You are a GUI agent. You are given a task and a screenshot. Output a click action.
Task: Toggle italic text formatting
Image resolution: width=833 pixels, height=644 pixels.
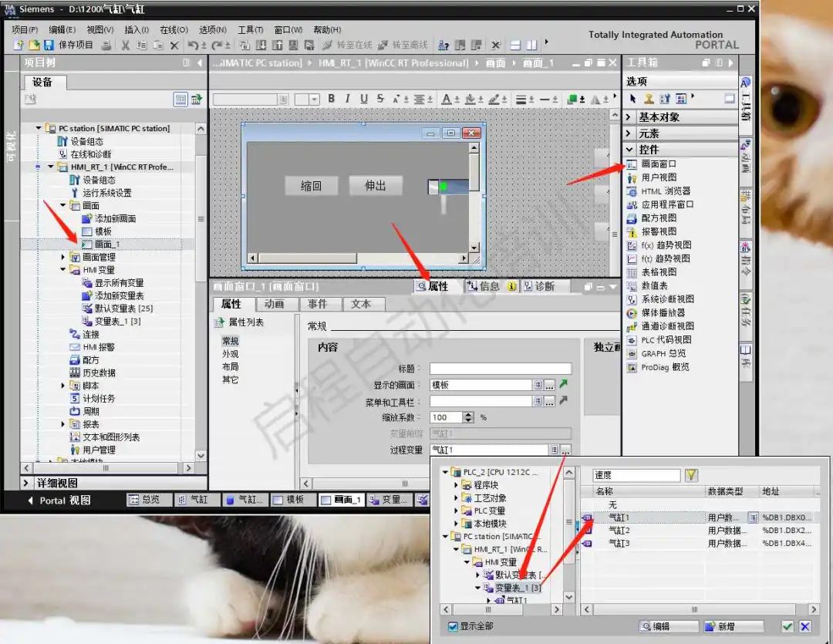[x=347, y=98]
